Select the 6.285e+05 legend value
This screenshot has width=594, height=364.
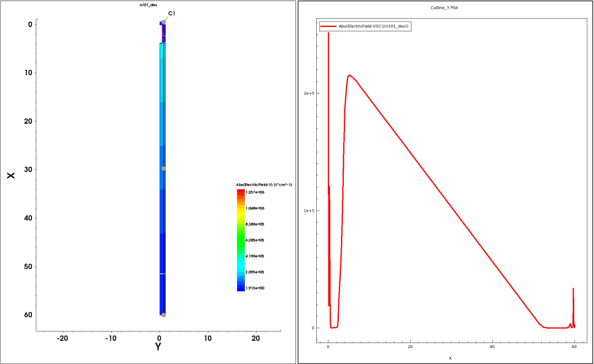[x=255, y=240]
